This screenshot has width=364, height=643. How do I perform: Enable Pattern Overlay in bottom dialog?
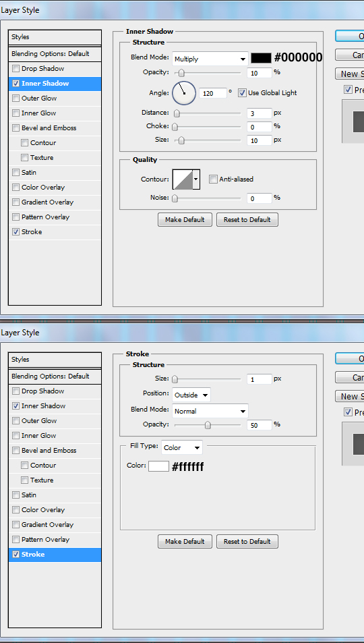tap(16, 539)
